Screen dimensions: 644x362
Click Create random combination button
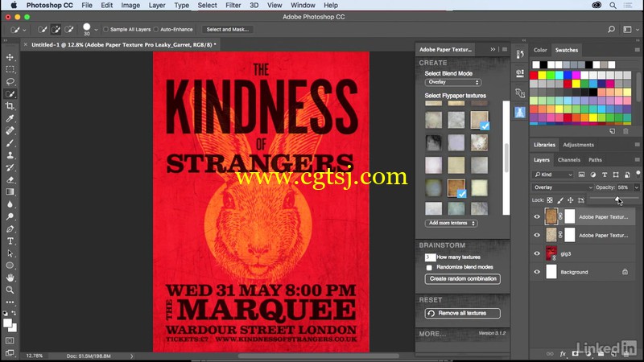462,278
